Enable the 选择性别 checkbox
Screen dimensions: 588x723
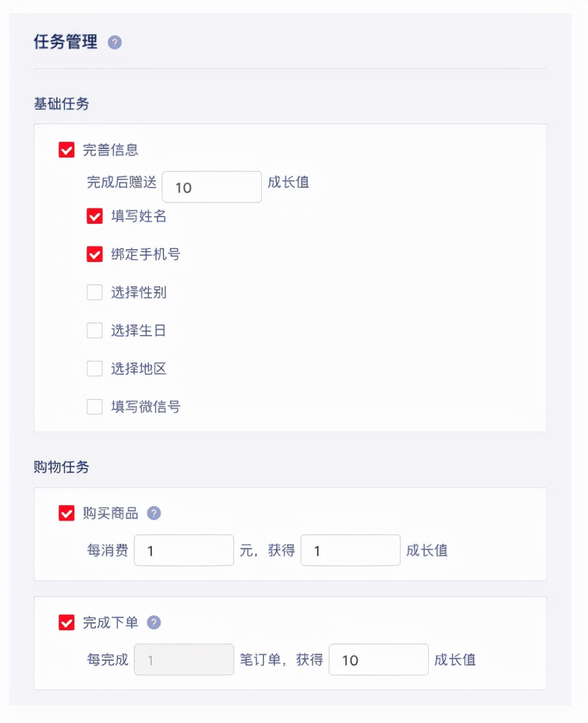(95, 293)
